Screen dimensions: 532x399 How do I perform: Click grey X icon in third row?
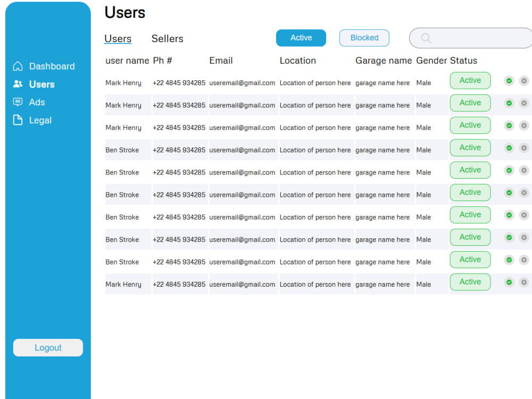click(x=524, y=126)
